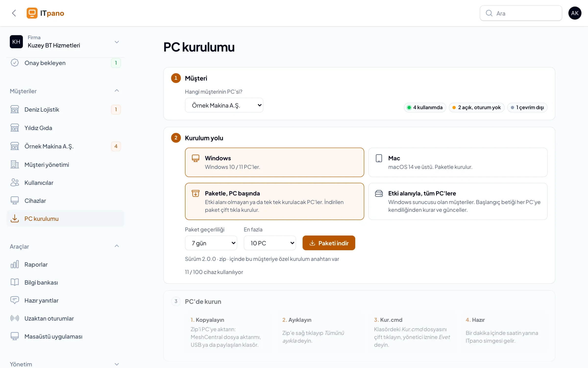The height and width of the screenshot is (368, 588).
Task: Go to Onay bekleyen menu item
Action: pyautogui.click(x=65, y=63)
